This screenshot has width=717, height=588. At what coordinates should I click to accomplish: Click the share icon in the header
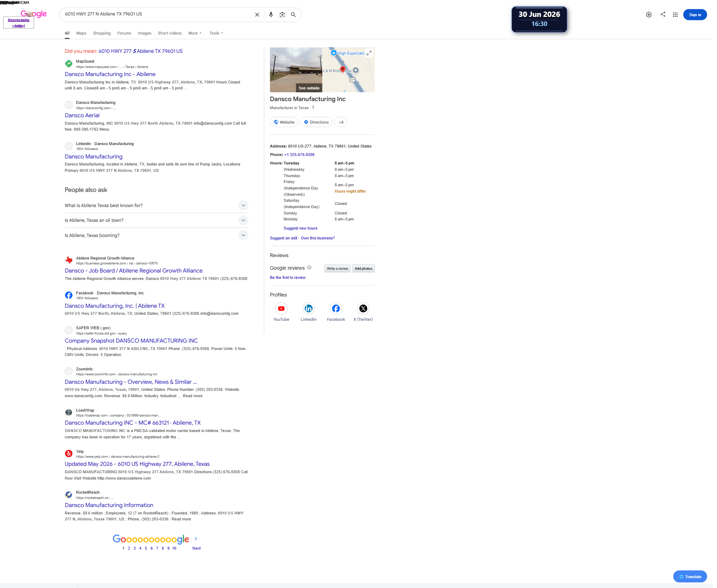(x=663, y=14)
